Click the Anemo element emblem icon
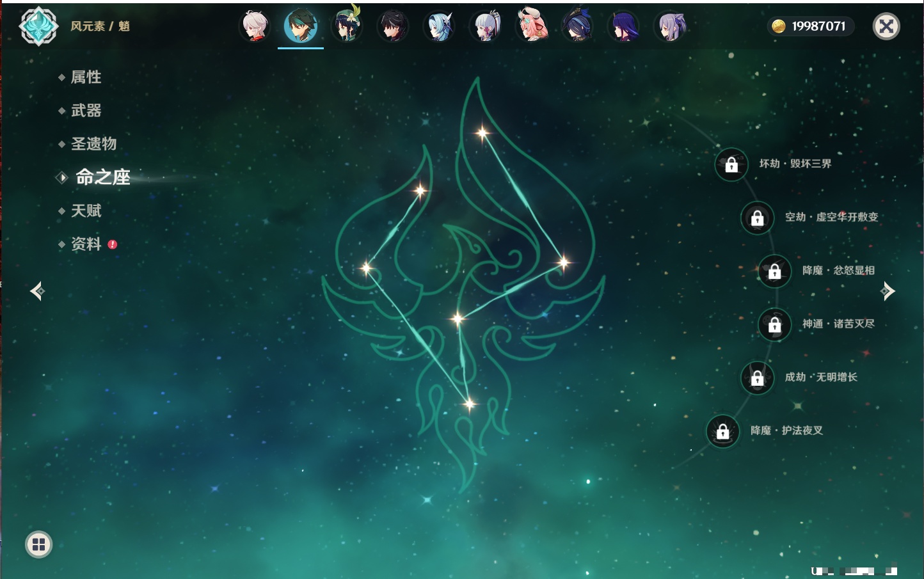The image size is (924, 579). pyautogui.click(x=38, y=26)
